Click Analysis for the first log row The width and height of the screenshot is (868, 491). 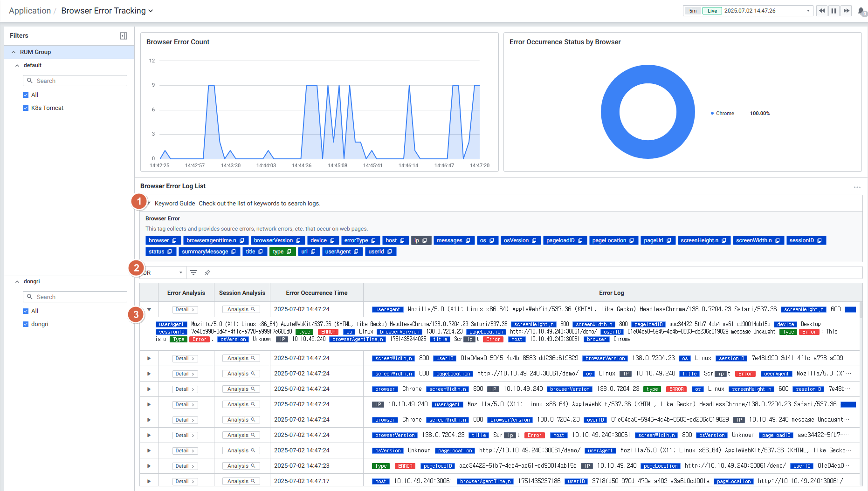pos(241,309)
